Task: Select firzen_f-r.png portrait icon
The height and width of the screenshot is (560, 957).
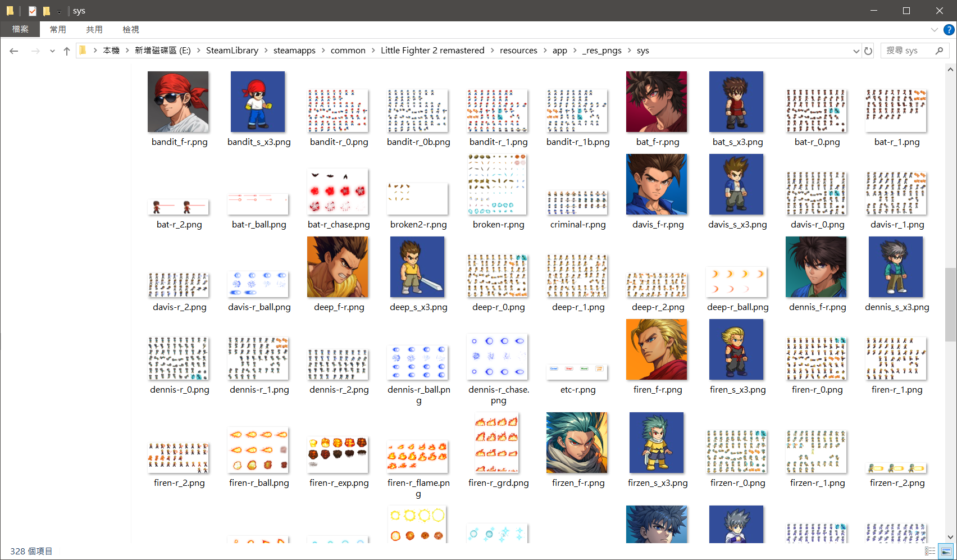Action: pyautogui.click(x=577, y=443)
